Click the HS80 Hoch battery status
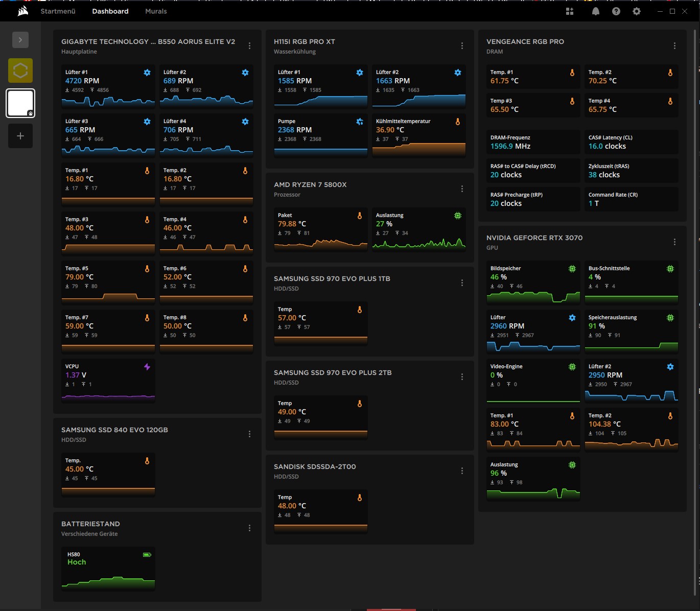Viewport: 700px width, 611px height. [77, 562]
